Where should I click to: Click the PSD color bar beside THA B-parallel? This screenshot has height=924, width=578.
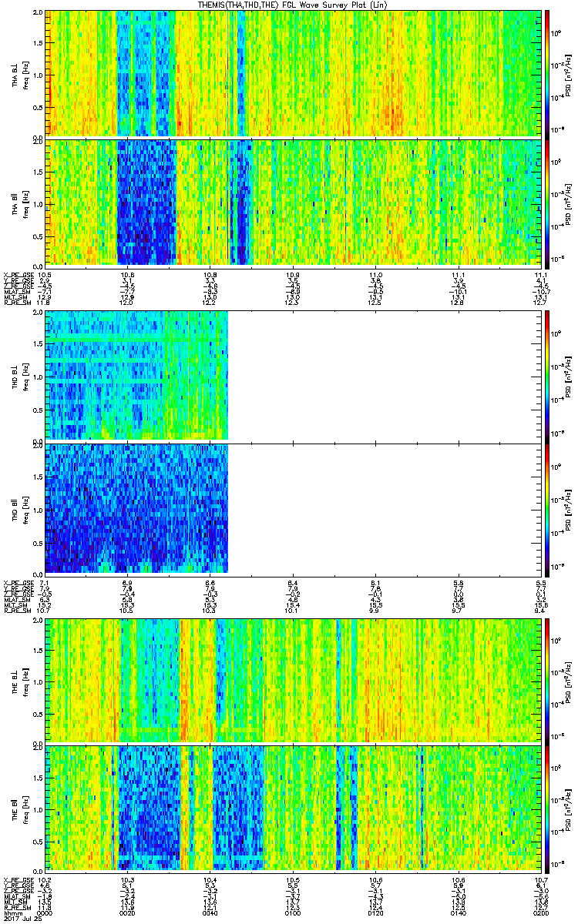coord(548,203)
